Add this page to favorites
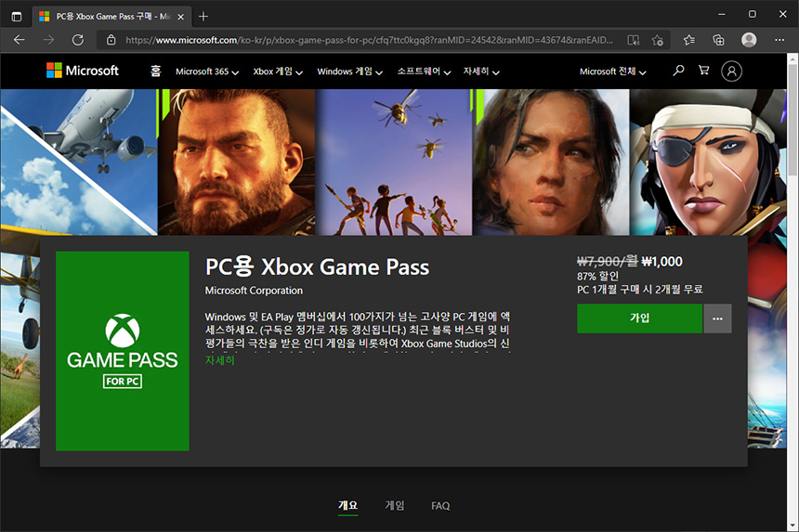The width and height of the screenshot is (799, 532). pos(658,40)
